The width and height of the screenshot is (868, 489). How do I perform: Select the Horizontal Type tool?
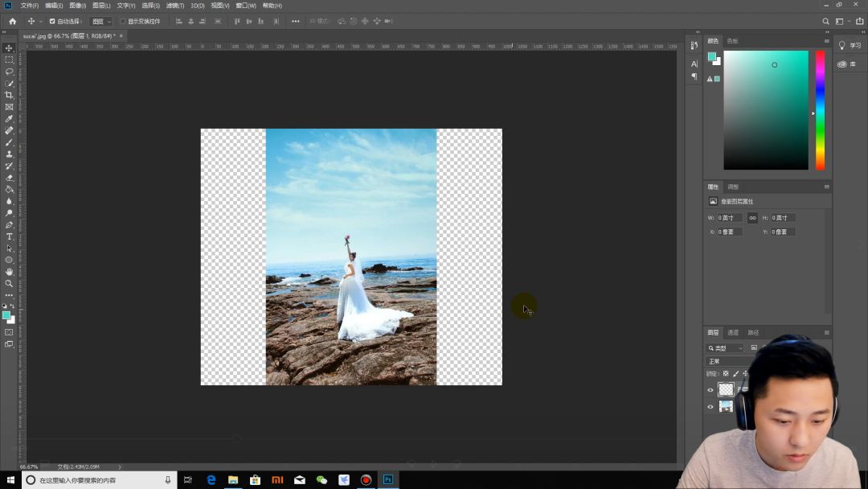point(9,236)
